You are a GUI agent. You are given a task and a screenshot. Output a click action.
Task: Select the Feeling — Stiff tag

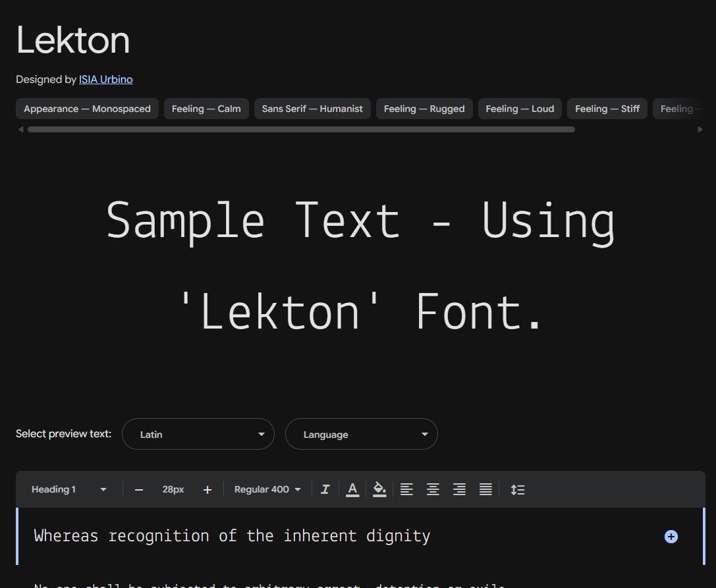click(607, 109)
